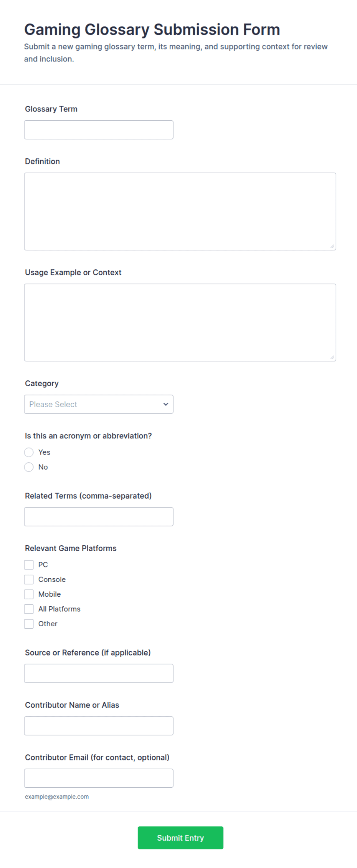Click the Contributor Email input field
The height and width of the screenshot is (868, 357).
99,778
